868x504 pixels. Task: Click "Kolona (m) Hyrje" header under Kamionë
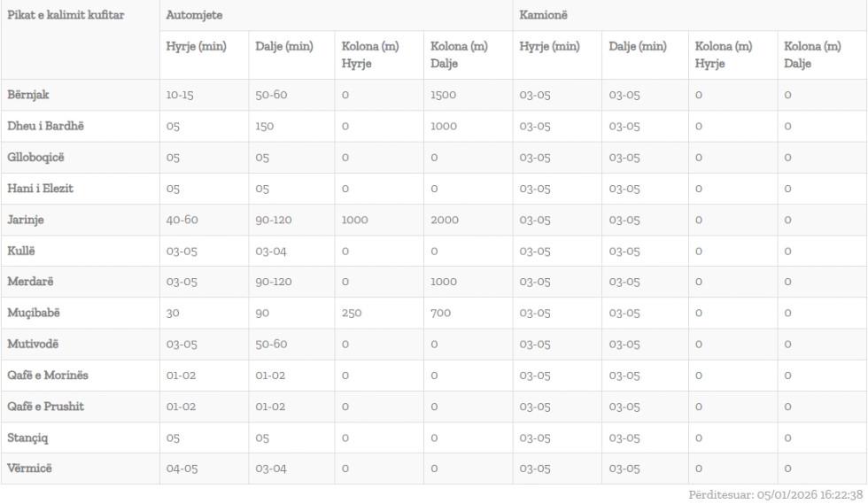point(724,55)
